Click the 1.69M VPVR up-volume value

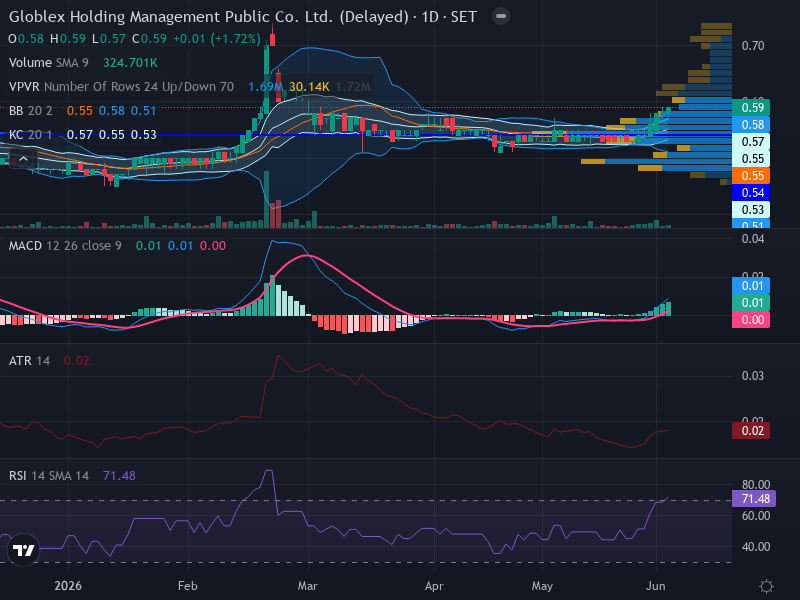pos(265,87)
